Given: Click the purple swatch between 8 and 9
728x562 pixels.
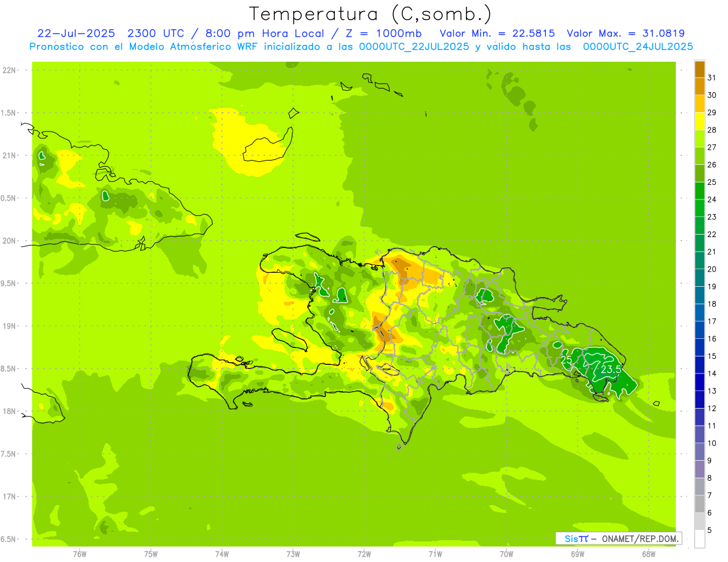Looking at the screenshot, I should 699,469.
